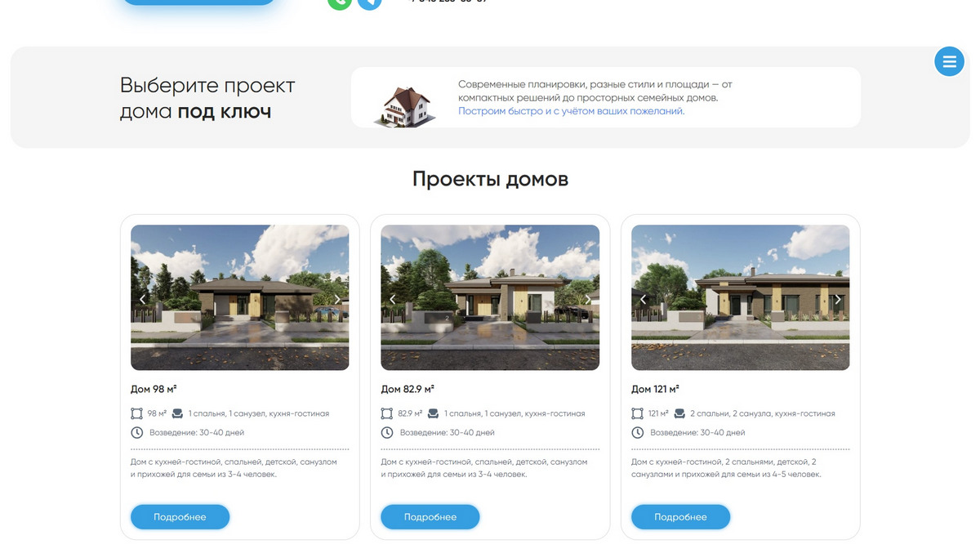
Task: Click the 'Выберите проект дома под ключ' heading
Action: click(207, 98)
